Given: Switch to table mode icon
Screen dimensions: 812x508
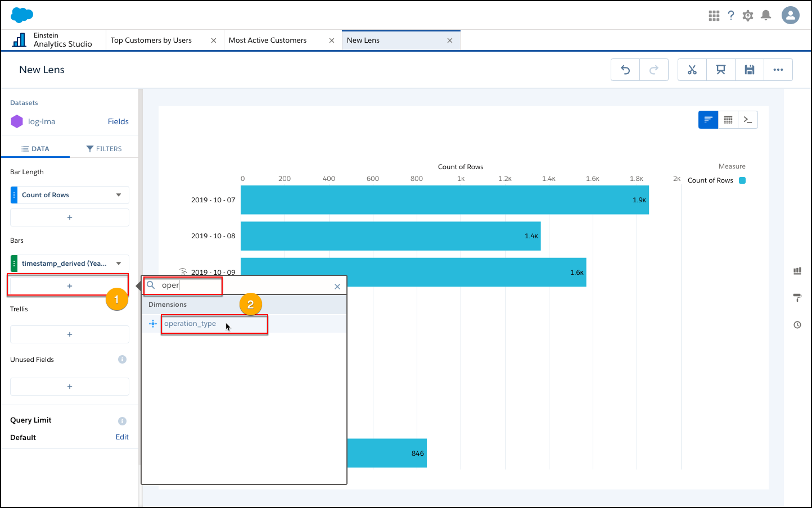Looking at the screenshot, I should [x=728, y=120].
